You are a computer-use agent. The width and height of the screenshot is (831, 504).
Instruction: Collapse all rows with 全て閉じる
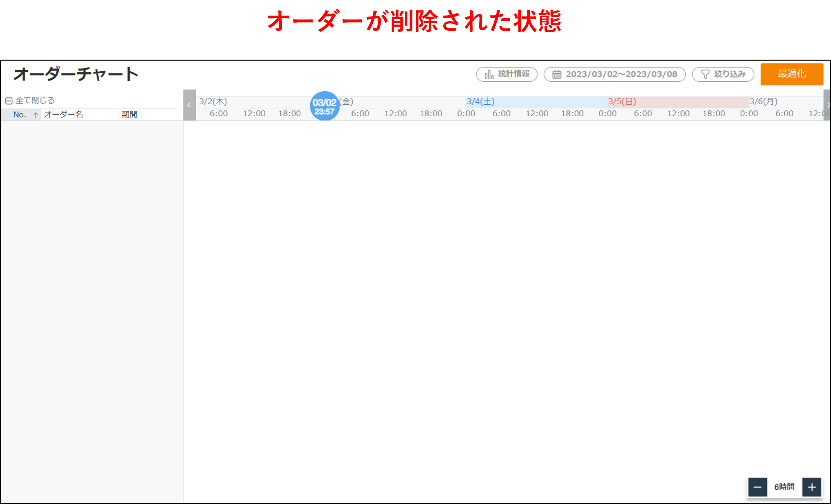[x=30, y=101]
